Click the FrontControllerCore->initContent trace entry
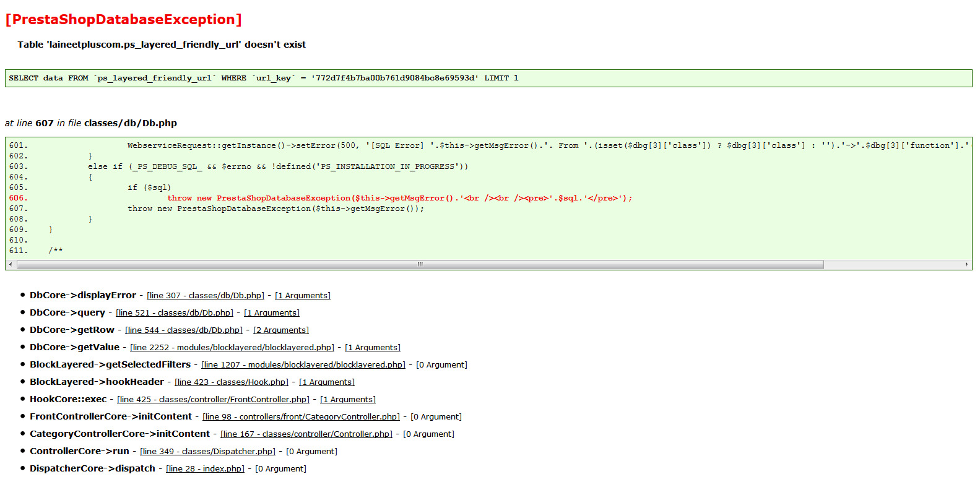 (x=111, y=417)
